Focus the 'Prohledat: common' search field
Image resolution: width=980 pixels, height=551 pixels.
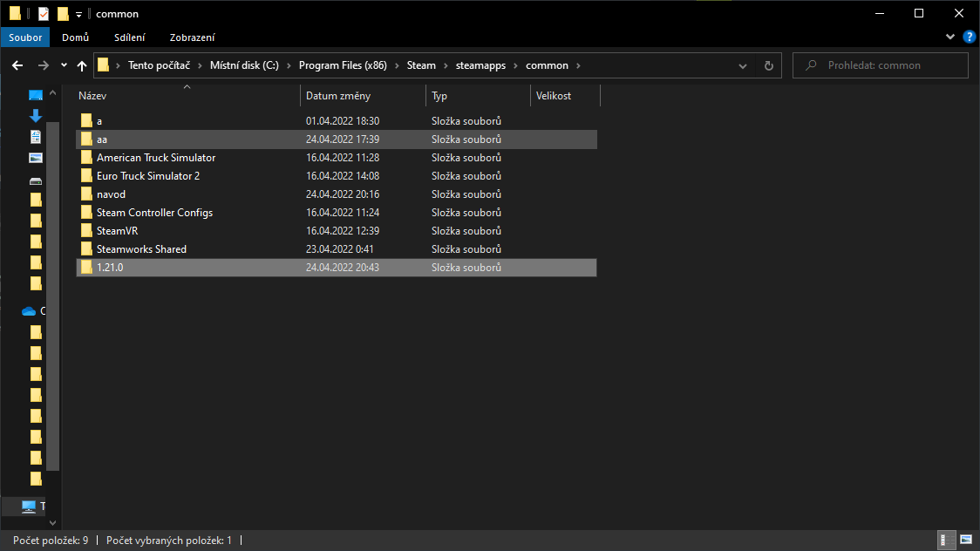(x=880, y=65)
